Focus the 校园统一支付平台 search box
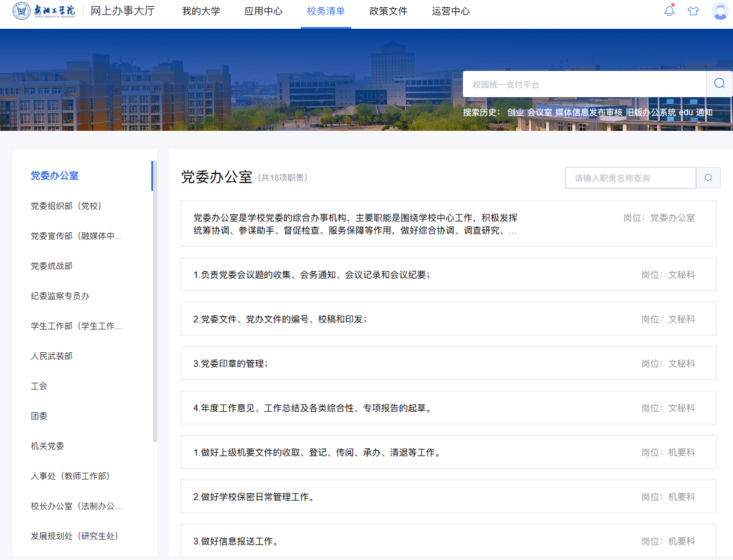This screenshot has width=733, height=560. pos(584,85)
